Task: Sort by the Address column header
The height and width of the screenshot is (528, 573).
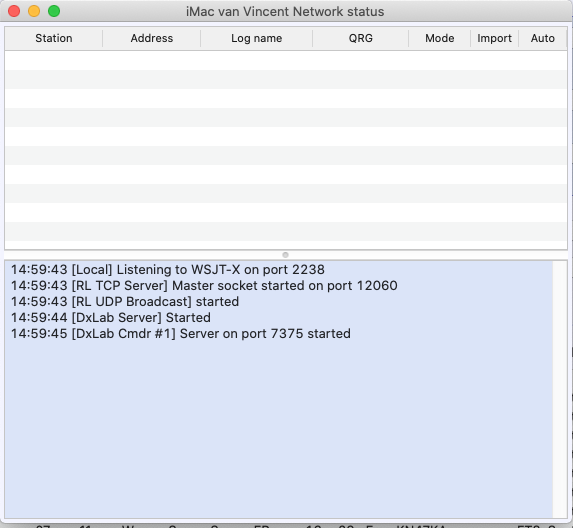Action: pyautogui.click(x=152, y=38)
